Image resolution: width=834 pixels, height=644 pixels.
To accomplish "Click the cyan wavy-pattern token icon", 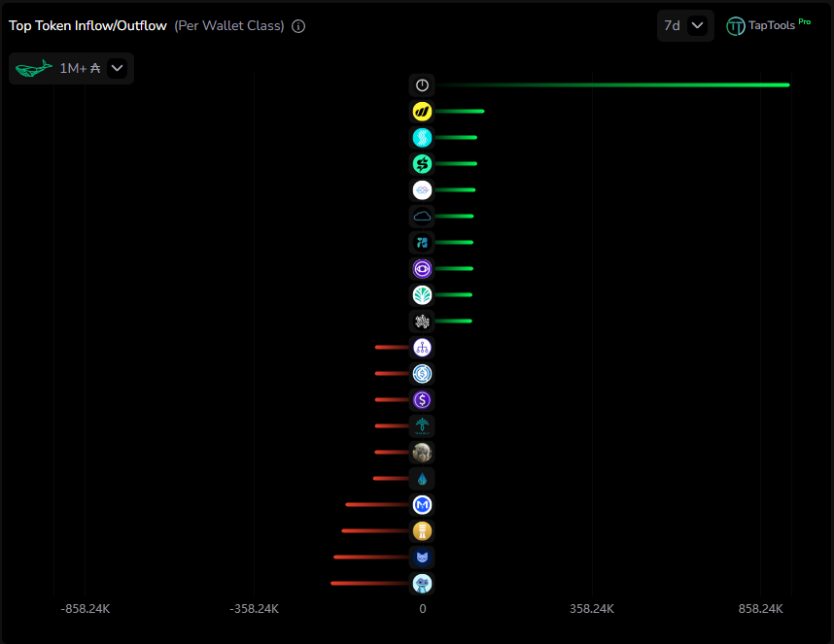I will tap(422, 138).
